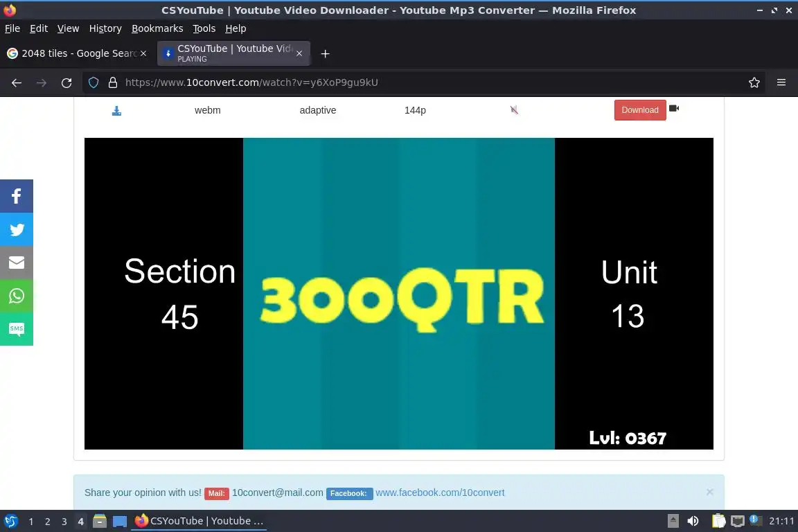
Task: Open the Firefox hamburger application menu
Action: (x=781, y=82)
